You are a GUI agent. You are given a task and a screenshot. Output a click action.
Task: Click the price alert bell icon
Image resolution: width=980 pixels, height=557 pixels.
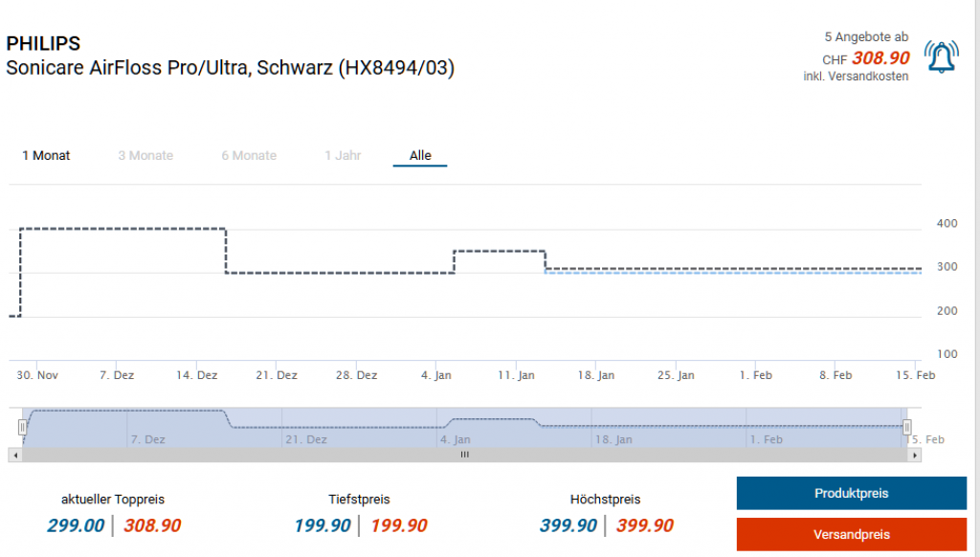click(941, 57)
